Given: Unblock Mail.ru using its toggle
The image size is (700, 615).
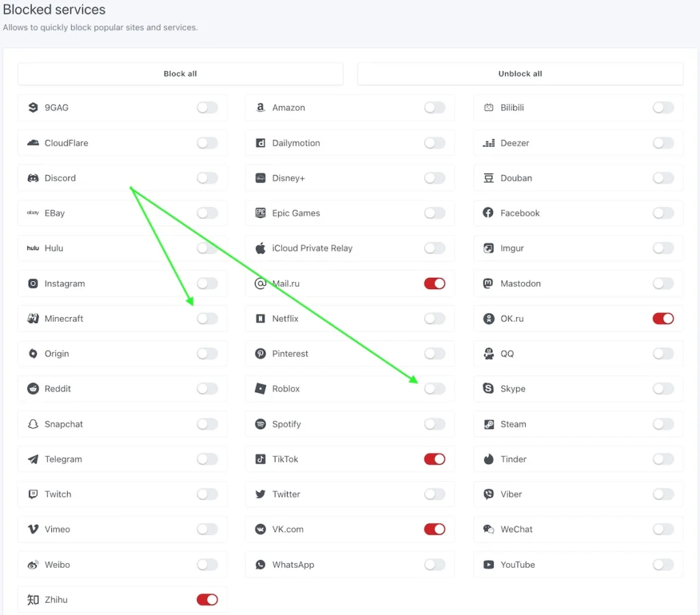Looking at the screenshot, I should pos(435,284).
